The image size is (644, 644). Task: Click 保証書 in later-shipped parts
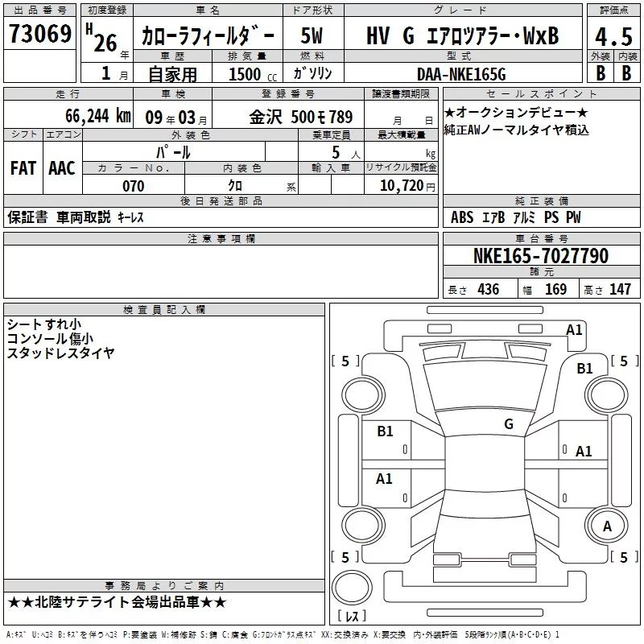(x=27, y=217)
